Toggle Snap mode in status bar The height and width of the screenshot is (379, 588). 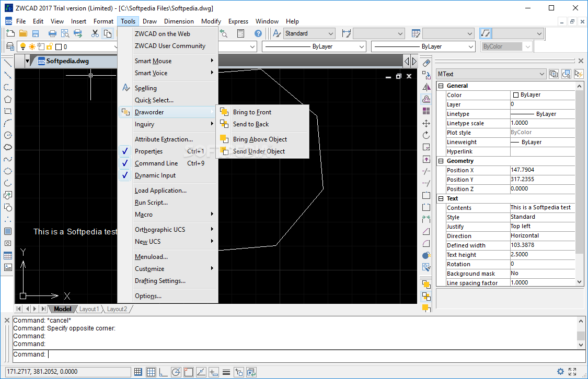pyautogui.click(x=138, y=372)
